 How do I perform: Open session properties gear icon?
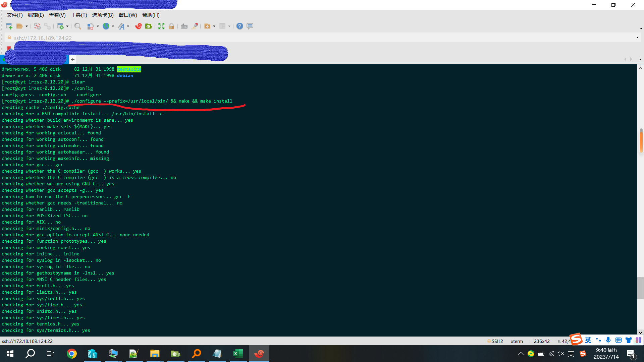[x=60, y=26]
